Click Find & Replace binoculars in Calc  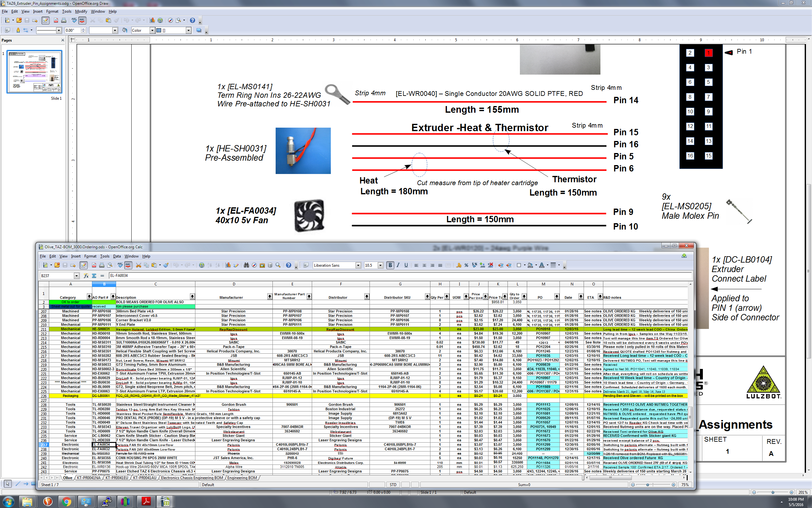click(x=246, y=265)
